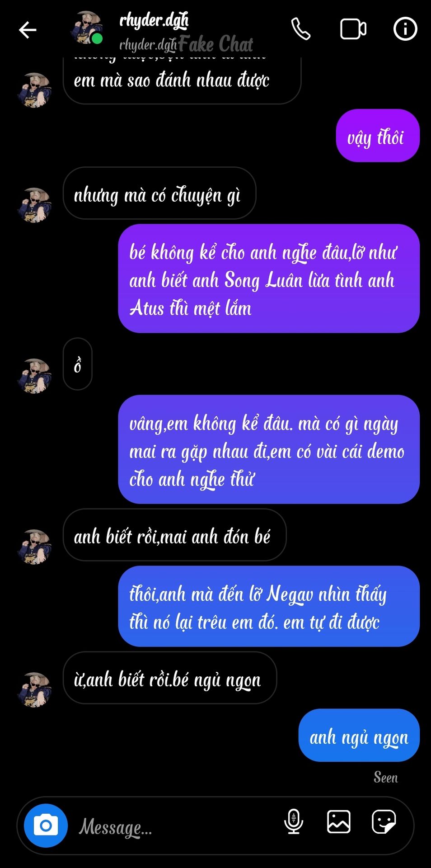Open the photo gallery icon
This screenshot has width=431, height=868.
pyautogui.click(x=338, y=821)
